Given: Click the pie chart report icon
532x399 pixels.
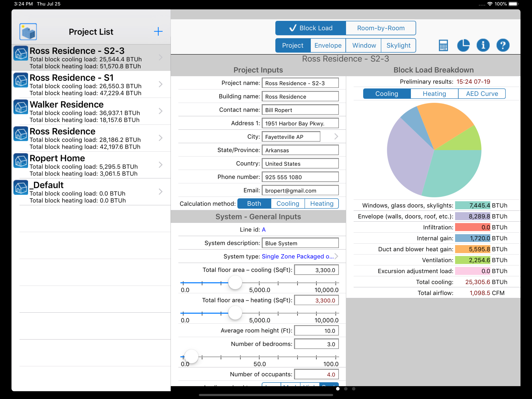Looking at the screenshot, I should [x=463, y=45].
